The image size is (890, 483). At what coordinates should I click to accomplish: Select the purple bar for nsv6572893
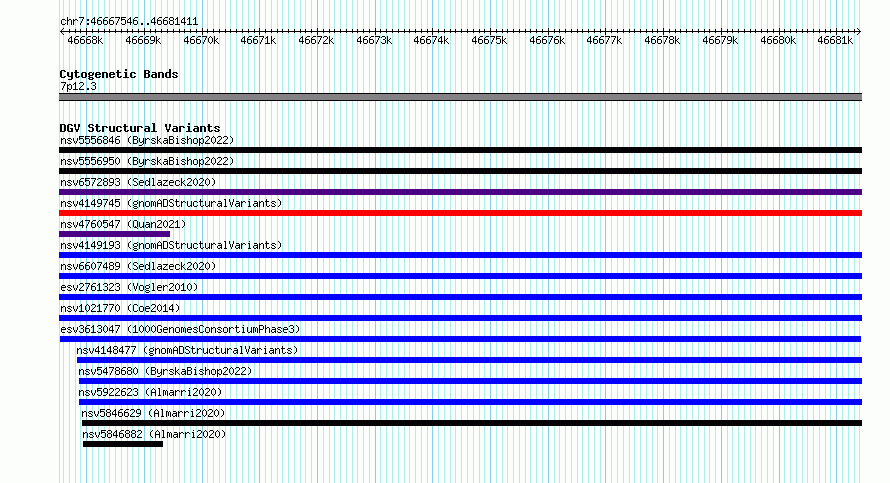coord(460,192)
